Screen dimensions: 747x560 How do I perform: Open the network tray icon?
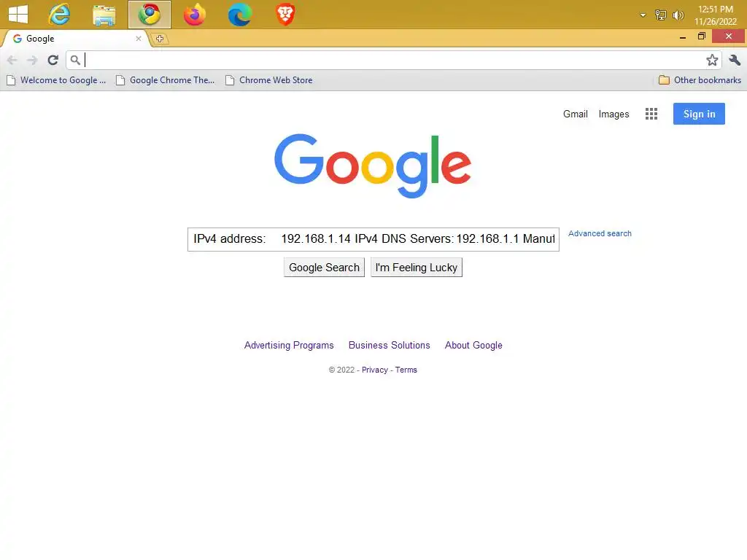click(660, 15)
